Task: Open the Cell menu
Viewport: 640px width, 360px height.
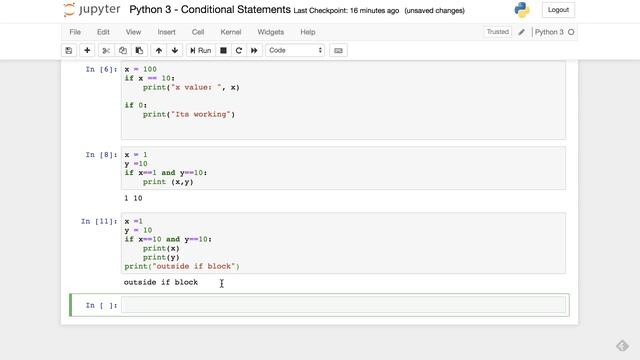Action: tap(198, 32)
